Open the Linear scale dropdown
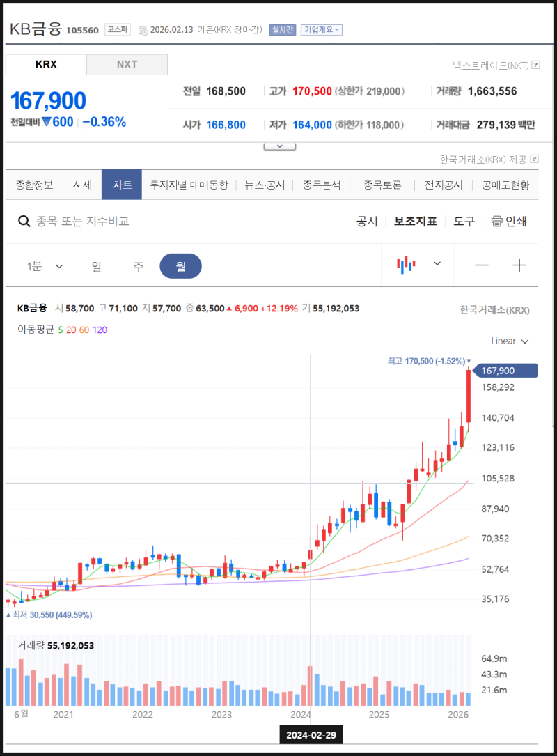Viewport: 557px width, 756px height. [510, 341]
